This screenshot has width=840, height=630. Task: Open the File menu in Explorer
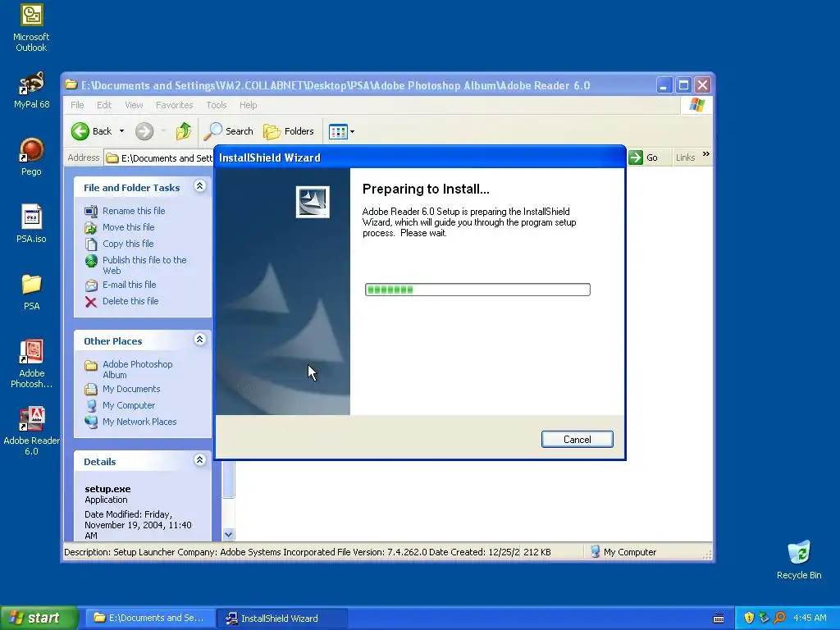point(77,105)
